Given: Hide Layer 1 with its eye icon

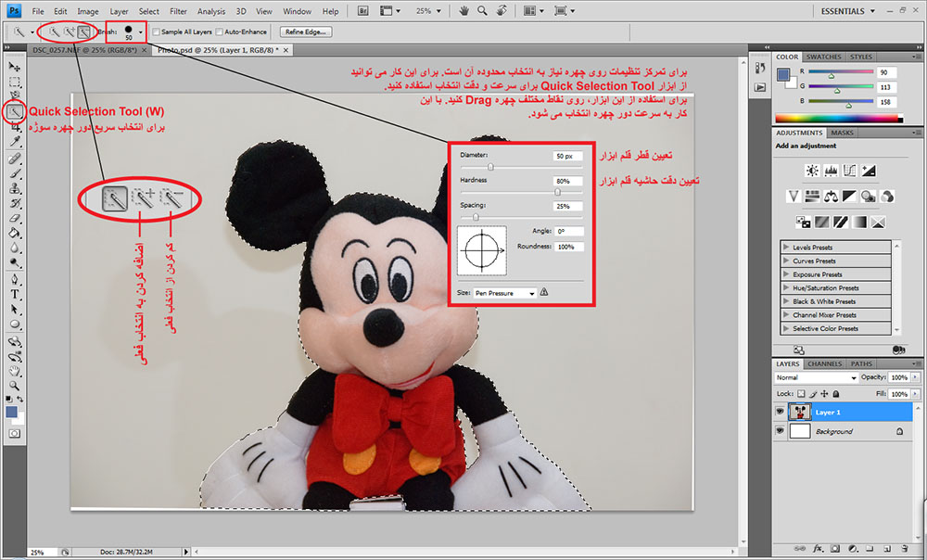Looking at the screenshot, I should (x=780, y=412).
